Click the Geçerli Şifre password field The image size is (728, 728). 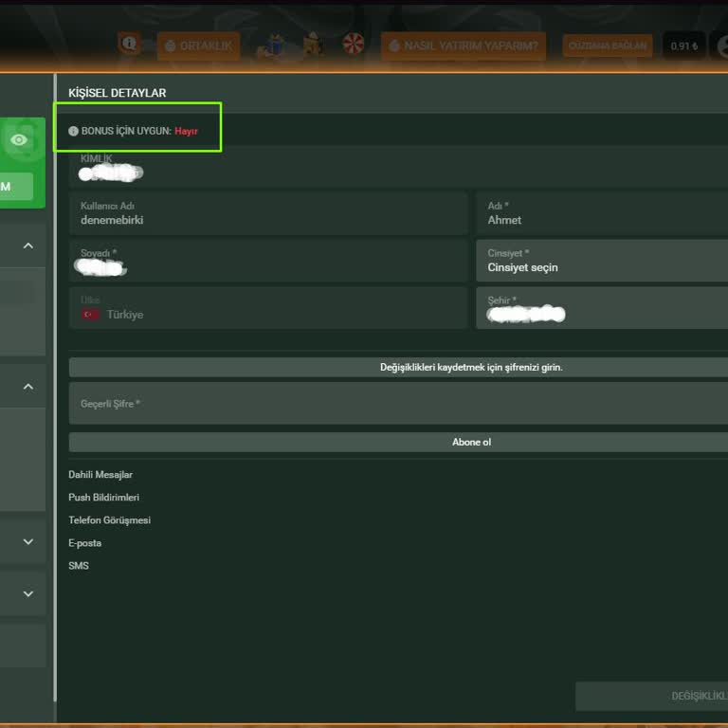click(x=398, y=404)
